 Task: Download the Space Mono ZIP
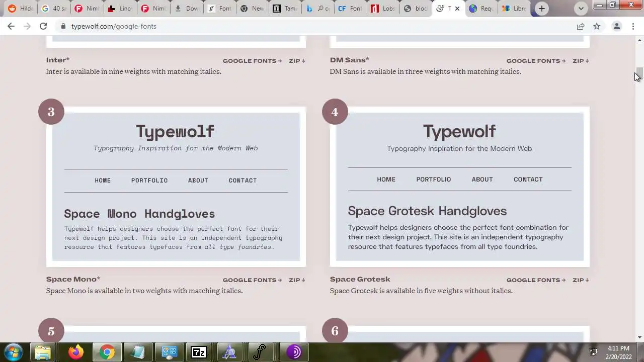[x=297, y=280]
